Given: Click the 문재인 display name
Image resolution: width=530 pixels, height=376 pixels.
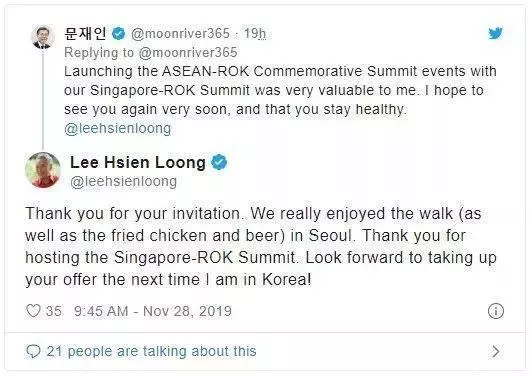Looking at the screenshot, I should pyautogui.click(x=85, y=33).
